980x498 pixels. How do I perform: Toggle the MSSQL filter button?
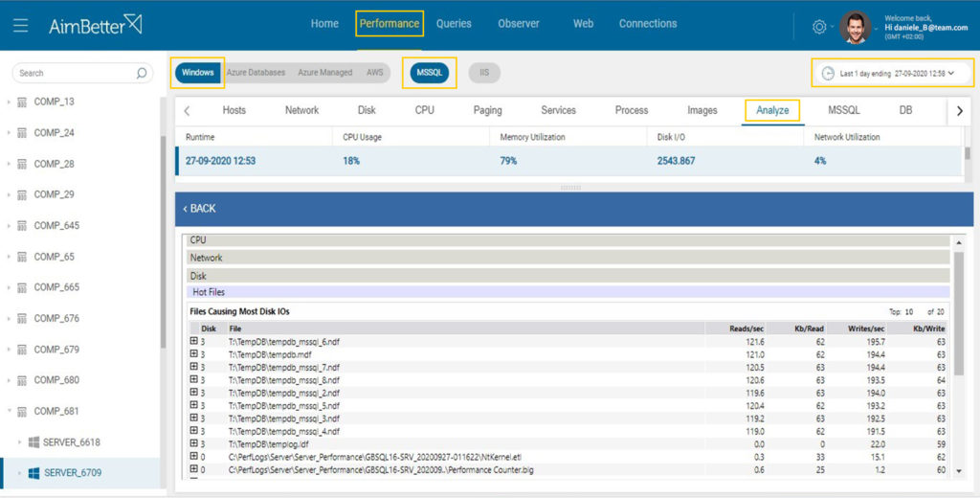coord(430,73)
